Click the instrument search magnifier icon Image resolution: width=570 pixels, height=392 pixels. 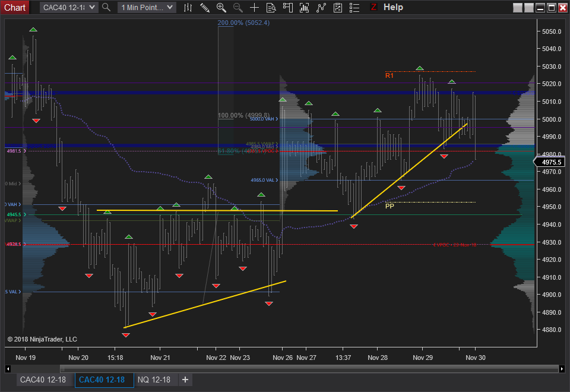106,7
